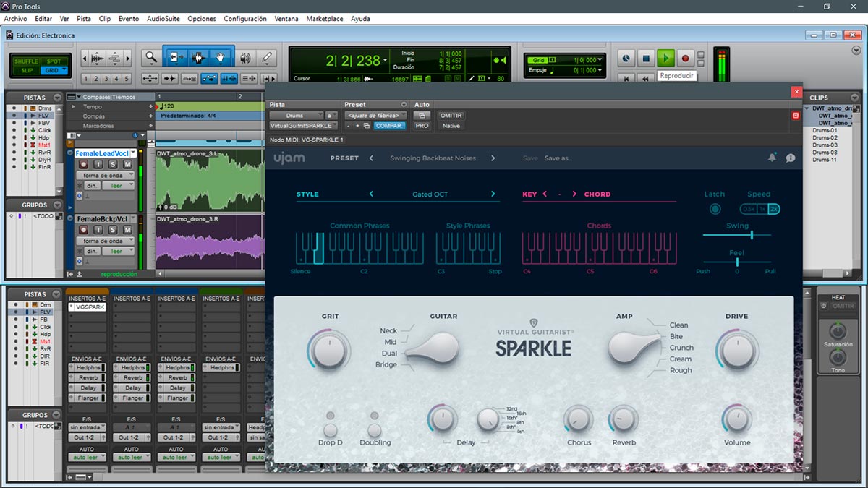The image size is (868, 488).
Task: Toggle the Latch button in Sparkle
Action: pyautogui.click(x=715, y=209)
